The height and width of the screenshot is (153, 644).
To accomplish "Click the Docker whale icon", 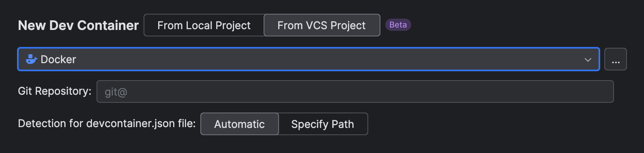I will pyautogui.click(x=31, y=59).
